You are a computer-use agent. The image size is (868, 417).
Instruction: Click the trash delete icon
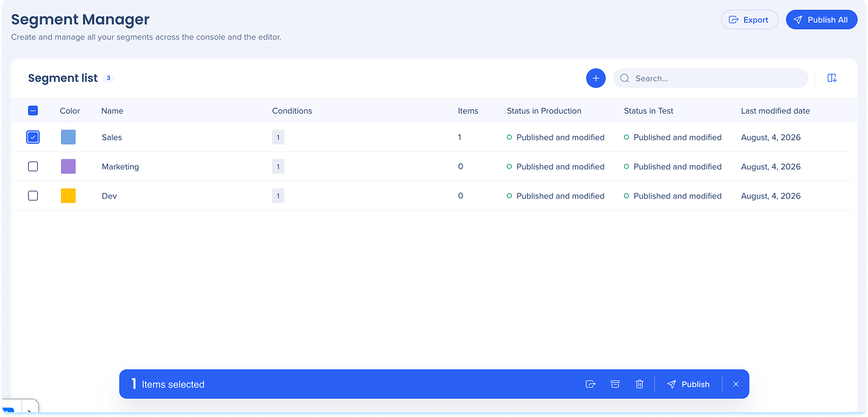click(639, 384)
